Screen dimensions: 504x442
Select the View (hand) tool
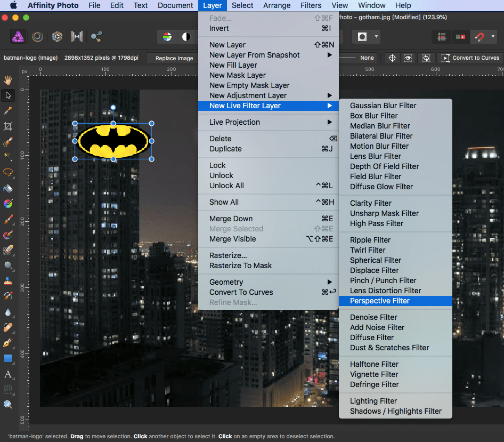click(x=8, y=80)
